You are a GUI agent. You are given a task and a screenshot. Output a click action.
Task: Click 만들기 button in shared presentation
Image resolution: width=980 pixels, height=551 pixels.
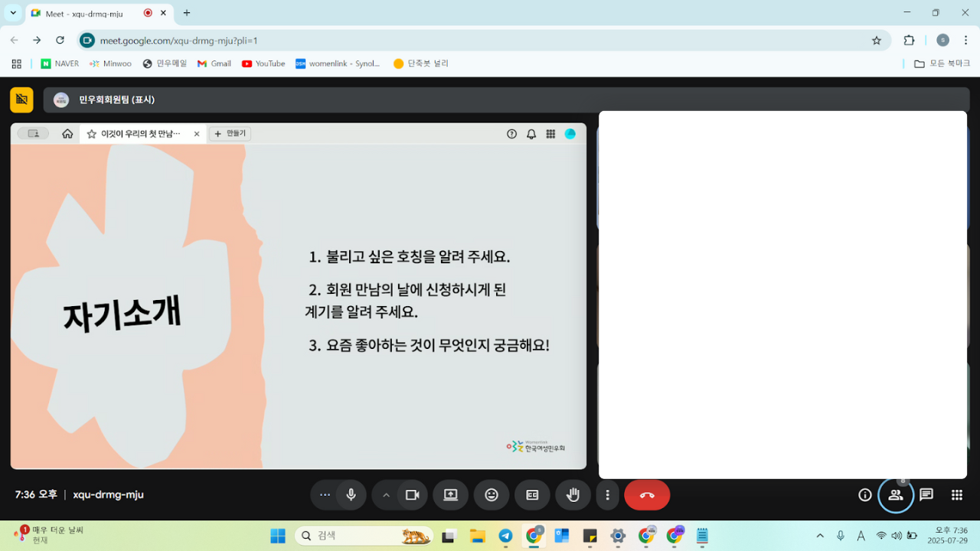pyautogui.click(x=230, y=134)
